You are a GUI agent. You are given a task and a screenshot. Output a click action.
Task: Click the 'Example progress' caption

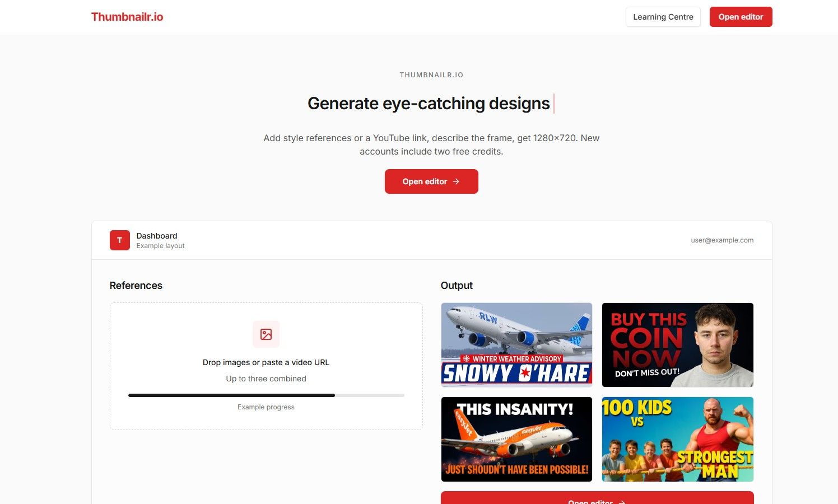pyautogui.click(x=266, y=407)
